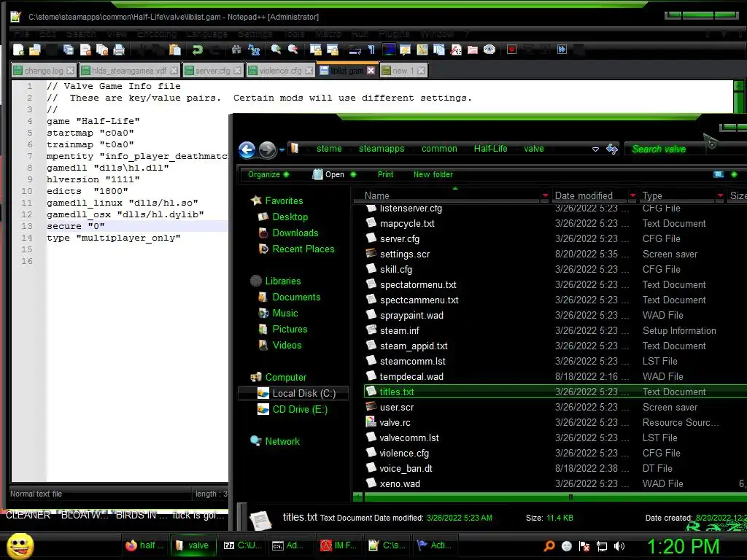Click the Replace toolbar icon

tap(253, 50)
